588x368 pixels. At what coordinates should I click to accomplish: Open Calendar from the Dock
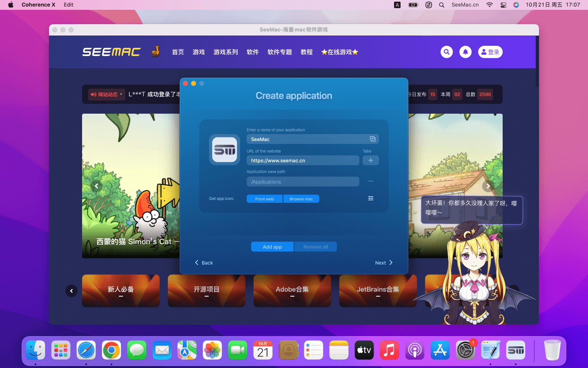pyautogui.click(x=263, y=350)
